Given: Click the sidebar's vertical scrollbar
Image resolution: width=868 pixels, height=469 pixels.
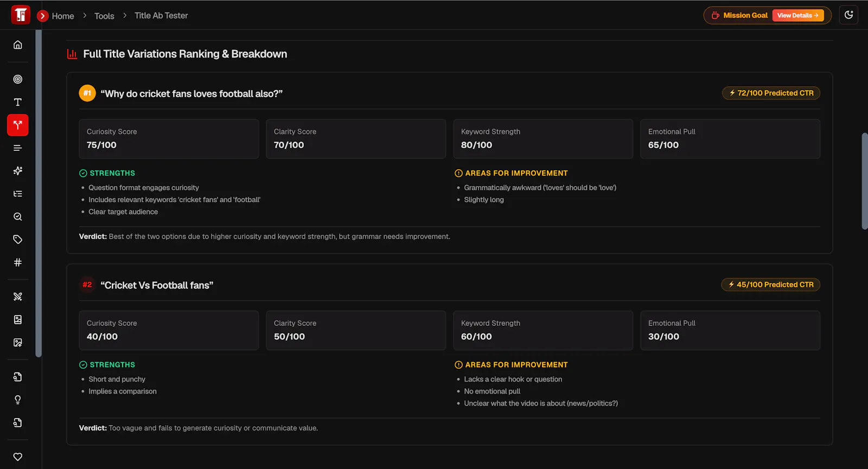Looking at the screenshot, I should coord(39,194).
